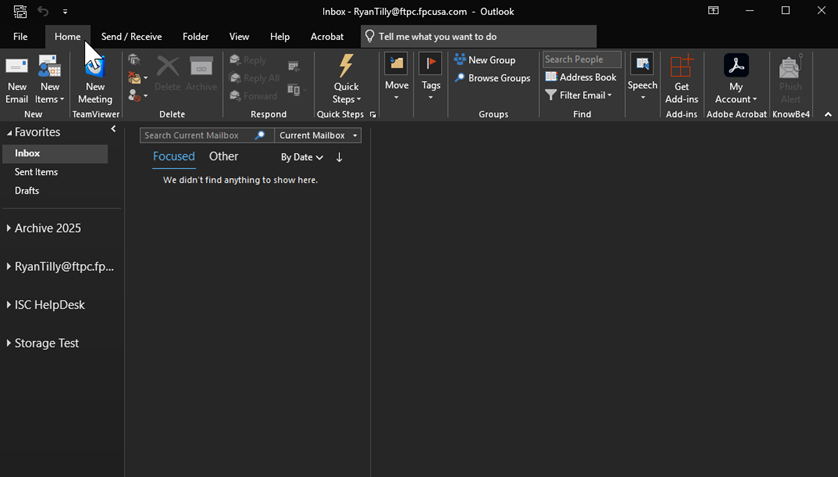Reverse sort order with the arrow
This screenshot has height=477, width=838.
[x=339, y=157]
